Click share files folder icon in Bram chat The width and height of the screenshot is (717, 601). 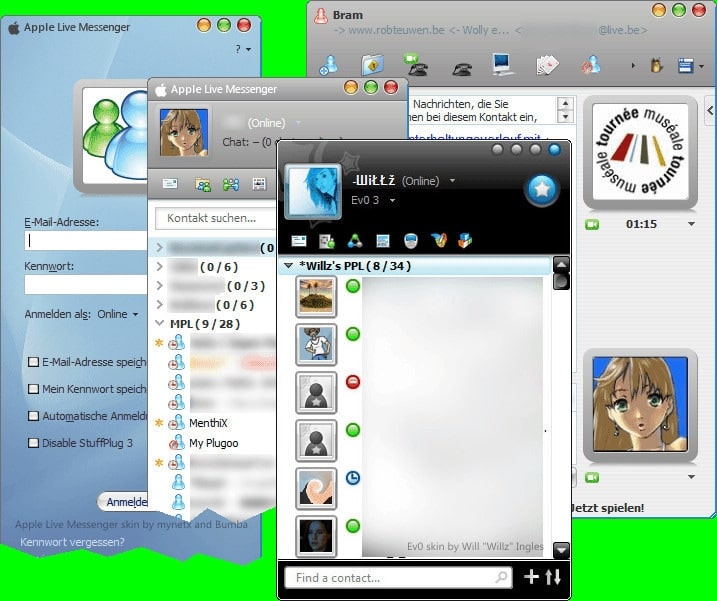[x=372, y=65]
